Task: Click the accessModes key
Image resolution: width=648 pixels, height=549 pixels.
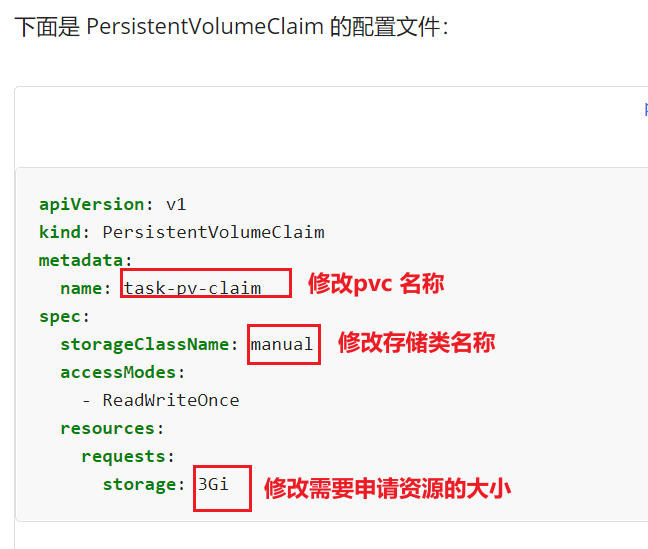Action: click(118, 372)
